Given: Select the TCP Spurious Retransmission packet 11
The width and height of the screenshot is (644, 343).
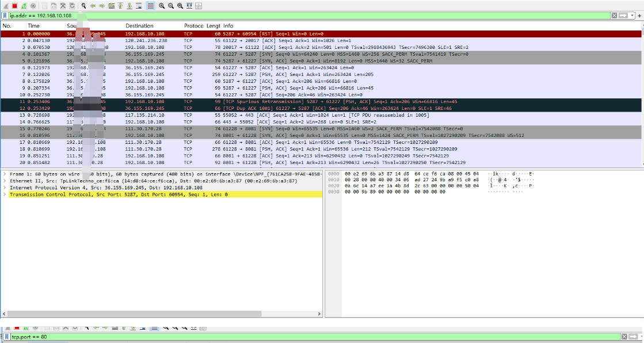Looking at the screenshot, I should click(321, 101).
